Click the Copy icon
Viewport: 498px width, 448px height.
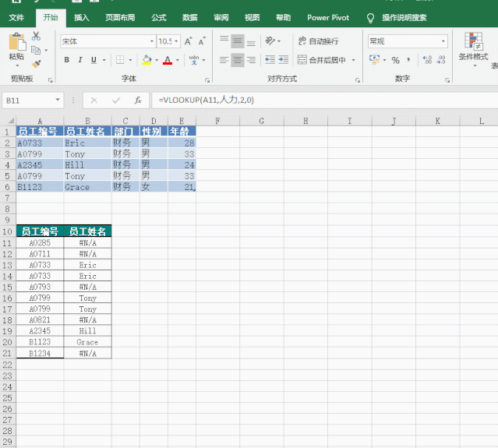(36, 50)
